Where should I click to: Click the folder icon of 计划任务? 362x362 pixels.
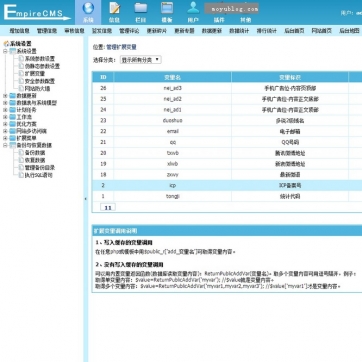pyautogui.click(x=13, y=110)
